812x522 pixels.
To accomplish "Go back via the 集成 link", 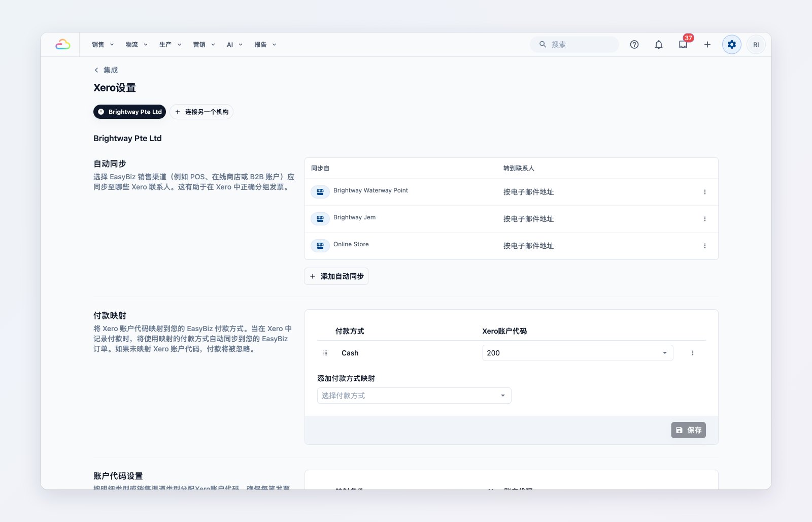I will 111,70.
